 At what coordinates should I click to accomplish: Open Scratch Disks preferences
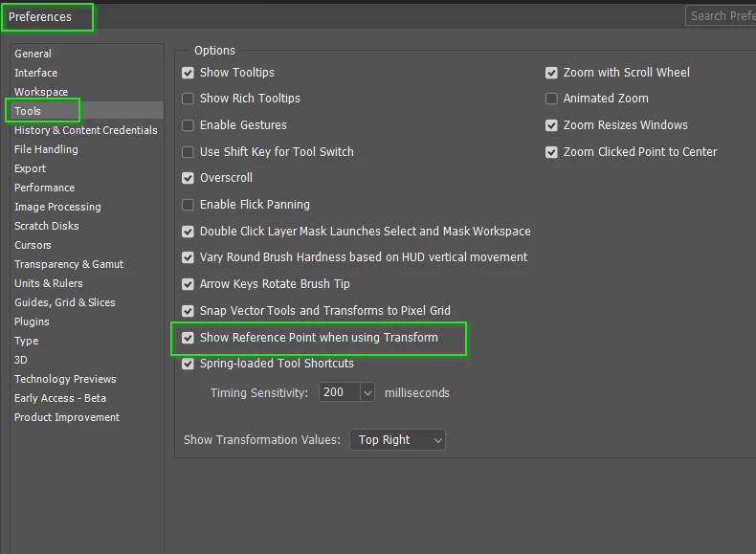(46, 226)
